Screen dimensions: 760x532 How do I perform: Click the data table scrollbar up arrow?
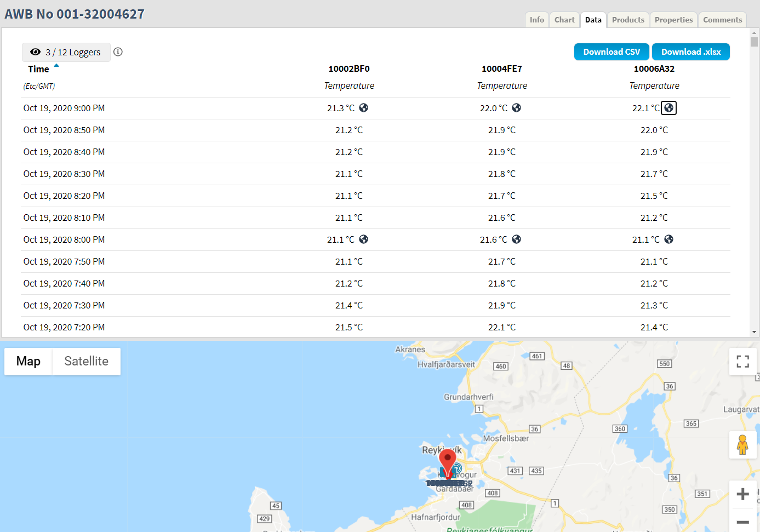(x=755, y=32)
